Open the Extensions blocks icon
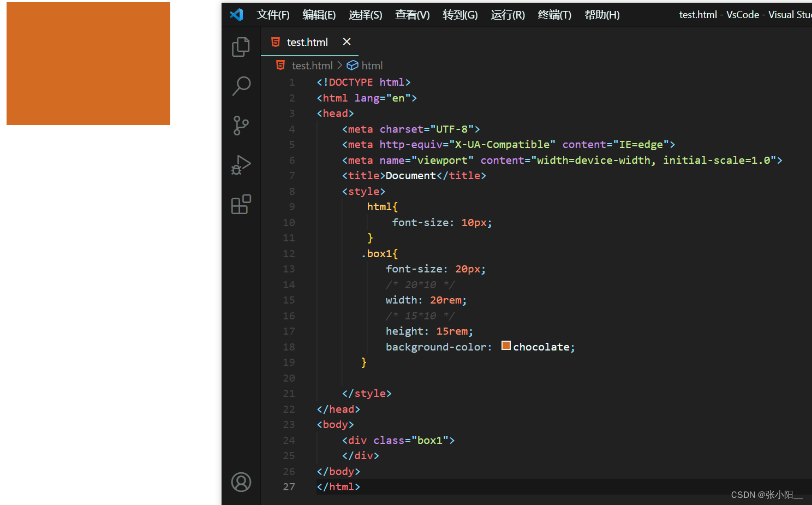 coord(241,204)
